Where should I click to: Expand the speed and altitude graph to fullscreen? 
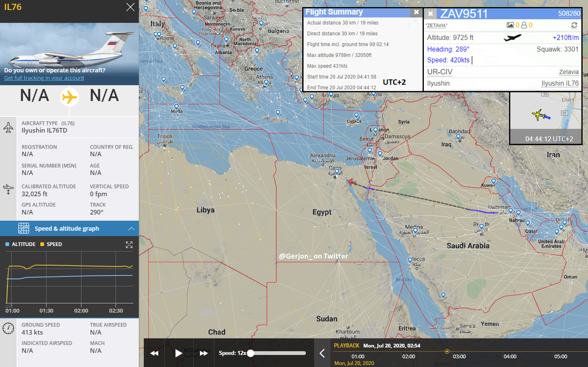pos(129,245)
